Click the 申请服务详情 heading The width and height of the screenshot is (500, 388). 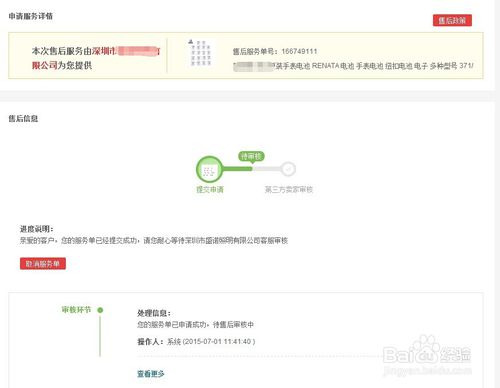31,16
